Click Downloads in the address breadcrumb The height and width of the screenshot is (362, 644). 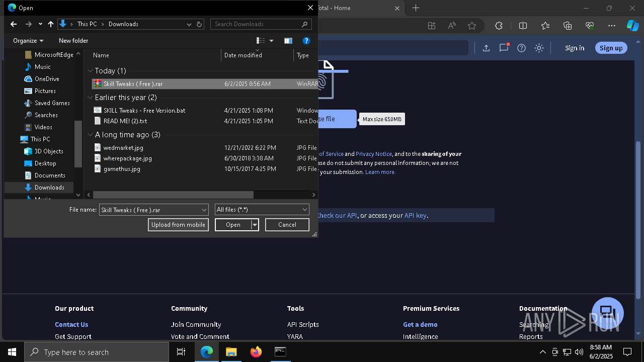click(x=123, y=24)
